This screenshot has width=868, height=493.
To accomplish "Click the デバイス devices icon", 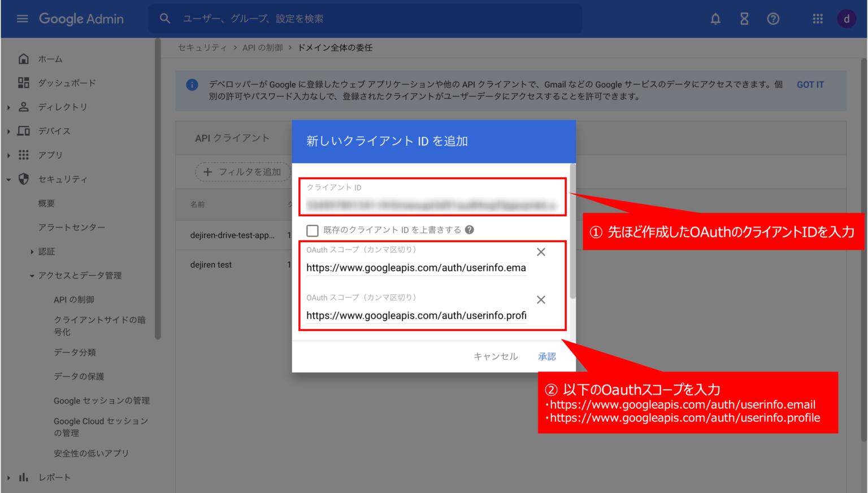I will click(24, 131).
